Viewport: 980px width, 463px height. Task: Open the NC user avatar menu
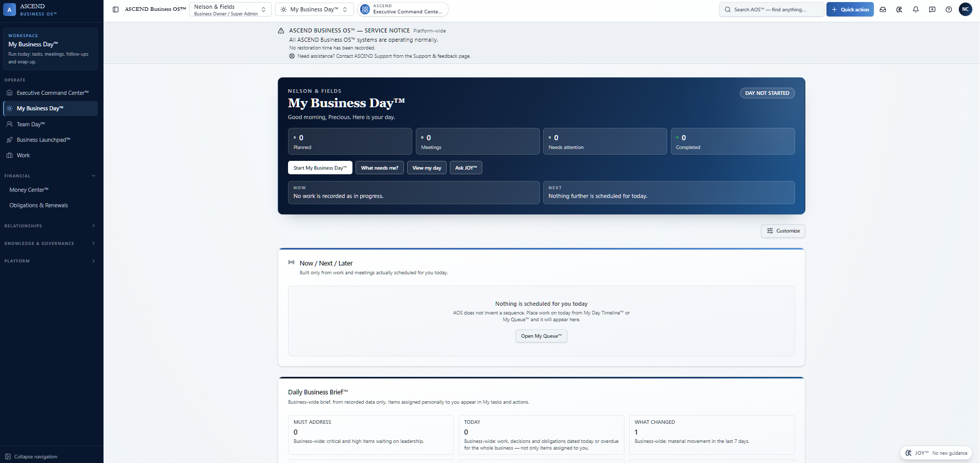pyautogui.click(x=965, y=9)
